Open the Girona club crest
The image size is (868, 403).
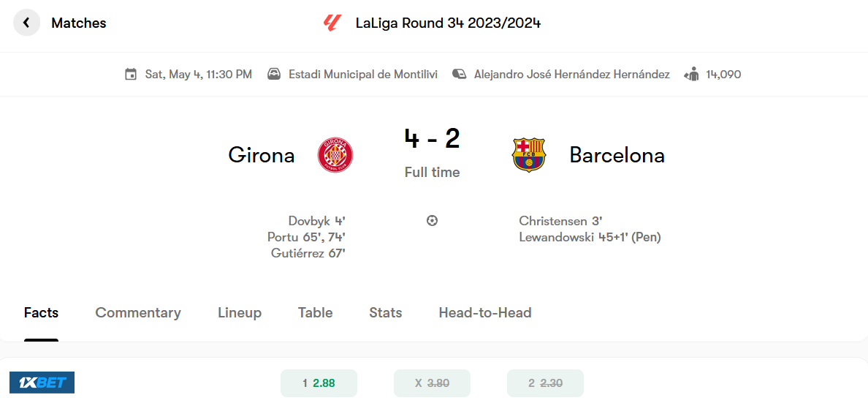pos(335,154)
